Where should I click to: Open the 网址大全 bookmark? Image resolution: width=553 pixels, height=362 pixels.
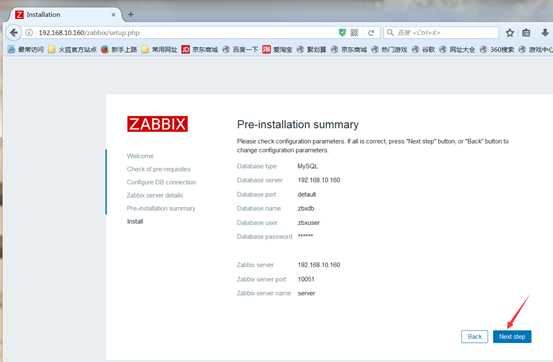[457, 50]
